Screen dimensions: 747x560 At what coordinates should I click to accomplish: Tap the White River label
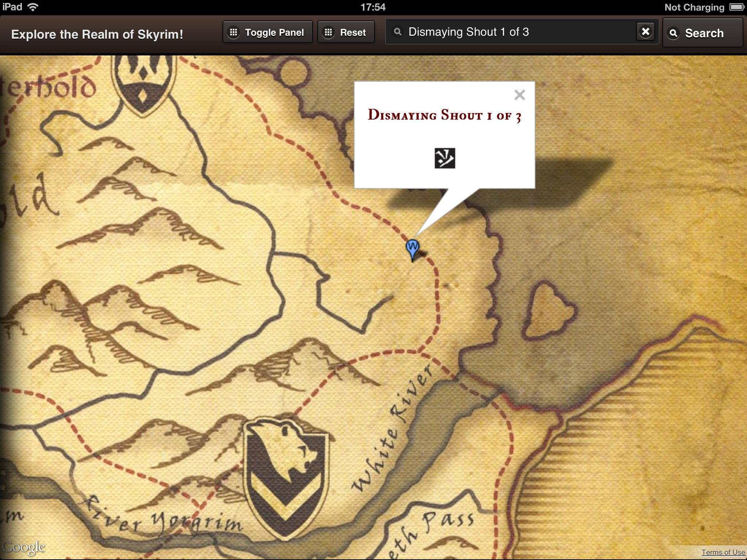[393, 427]
